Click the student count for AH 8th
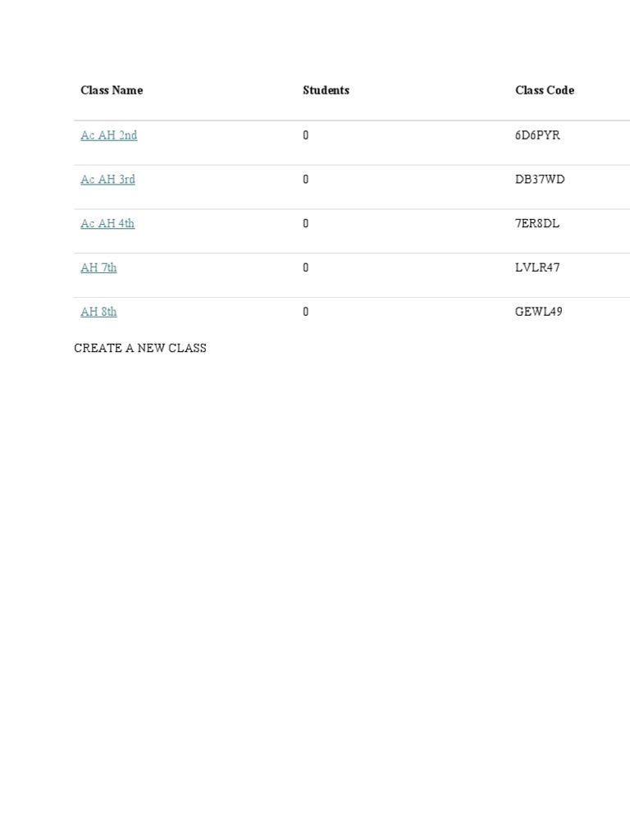Screen dimensions: 630x840 (306, 313)
